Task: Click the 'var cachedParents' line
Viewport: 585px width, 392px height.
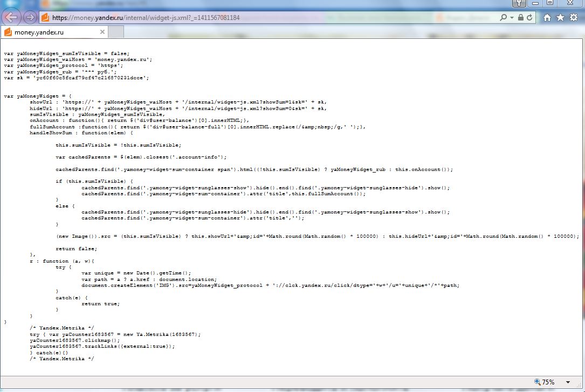Action: 141,157
